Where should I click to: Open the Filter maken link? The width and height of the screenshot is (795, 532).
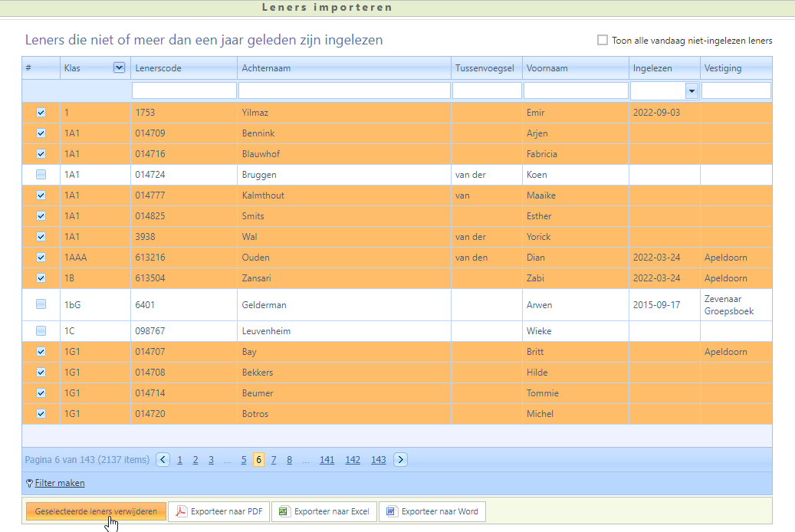60,484
